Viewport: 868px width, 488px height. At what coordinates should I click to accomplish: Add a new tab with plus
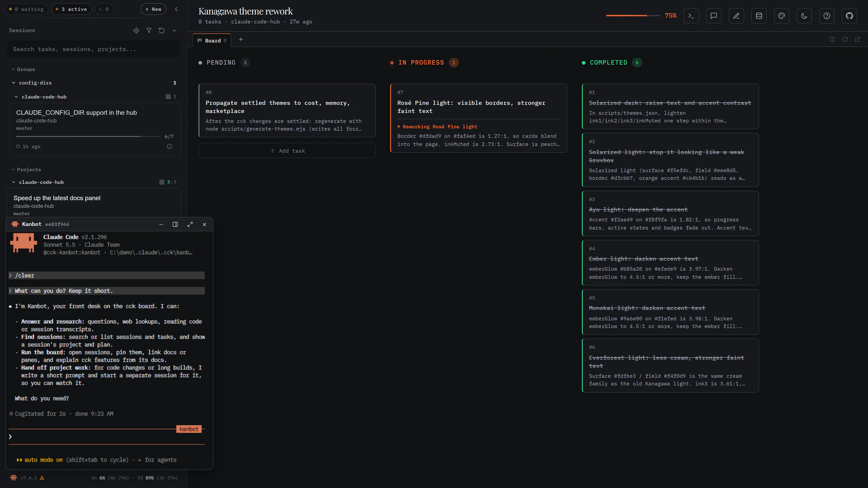pos(241,39)
